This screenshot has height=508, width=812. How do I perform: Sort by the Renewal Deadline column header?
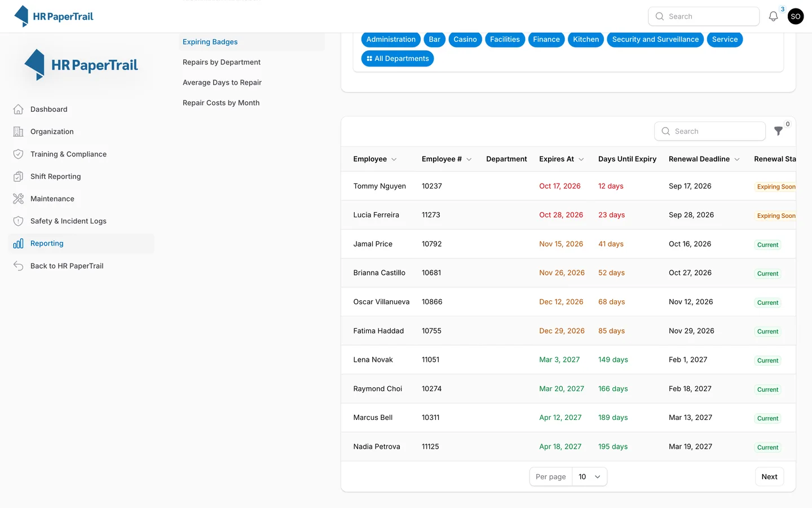coord(704,159)
